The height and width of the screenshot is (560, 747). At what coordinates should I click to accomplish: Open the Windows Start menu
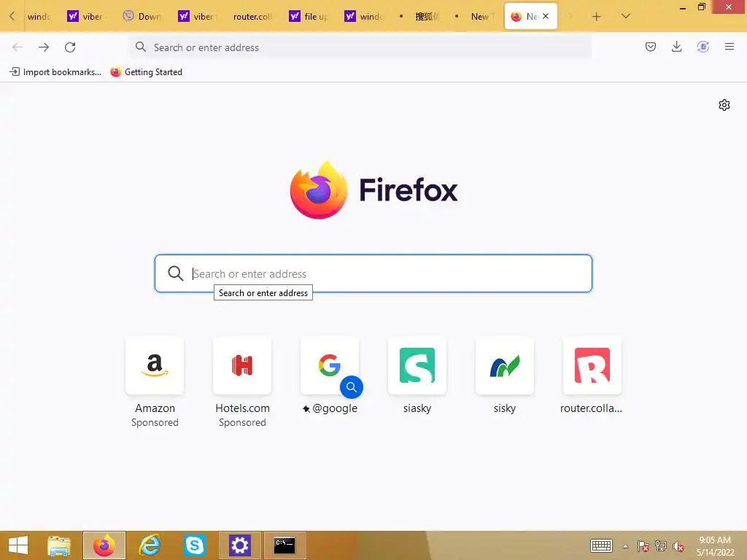(18, 545)
